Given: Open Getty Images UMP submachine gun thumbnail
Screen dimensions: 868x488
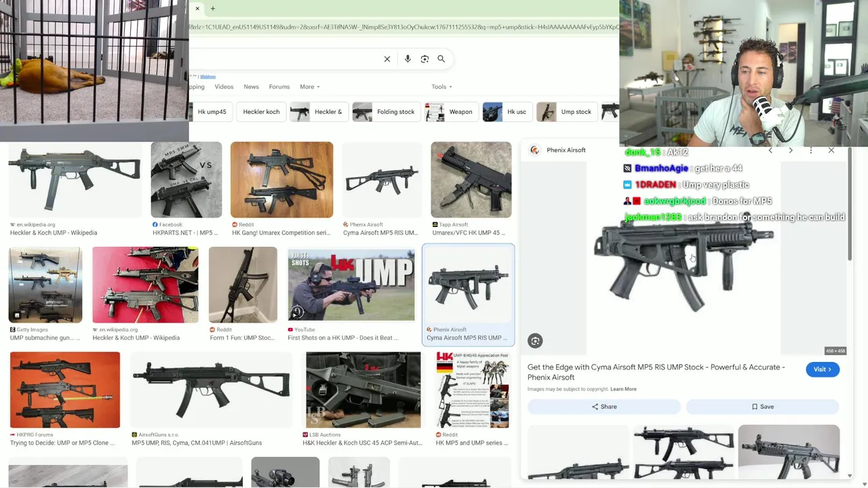Looking at the screenshot, I should point(45,285).
